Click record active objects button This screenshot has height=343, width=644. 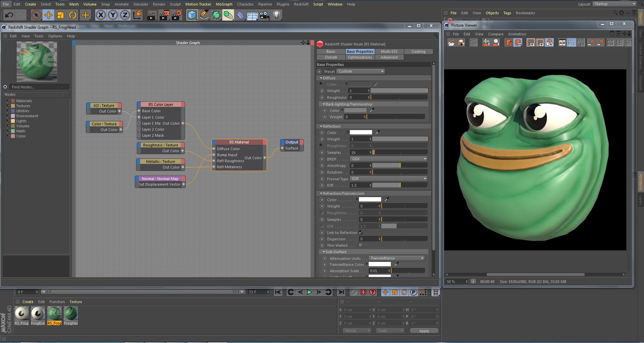point(354,292)
